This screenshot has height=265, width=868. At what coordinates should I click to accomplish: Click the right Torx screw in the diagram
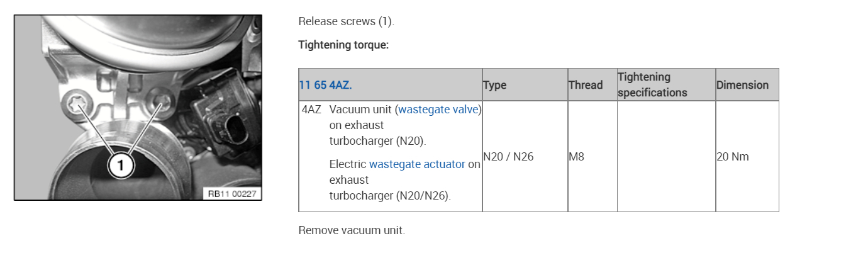[164, 101]
